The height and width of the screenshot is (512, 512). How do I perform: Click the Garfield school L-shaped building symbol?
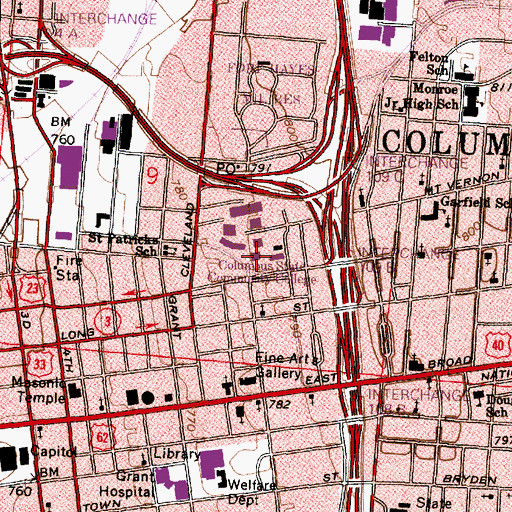431,211
